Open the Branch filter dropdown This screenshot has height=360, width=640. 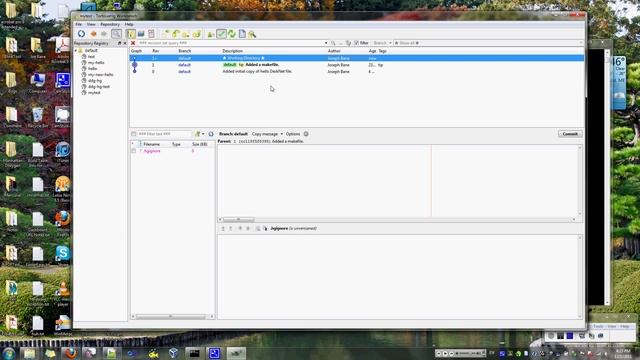point(382,43)
